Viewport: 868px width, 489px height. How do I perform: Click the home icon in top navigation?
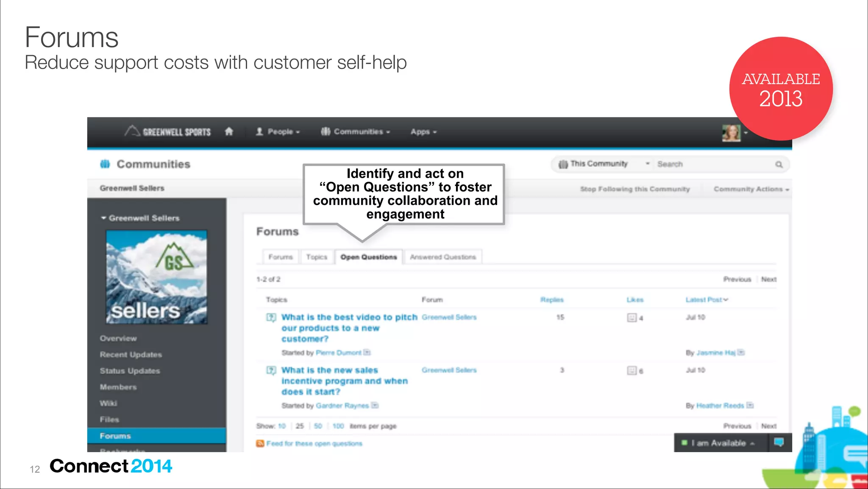(x=229, y=131)
